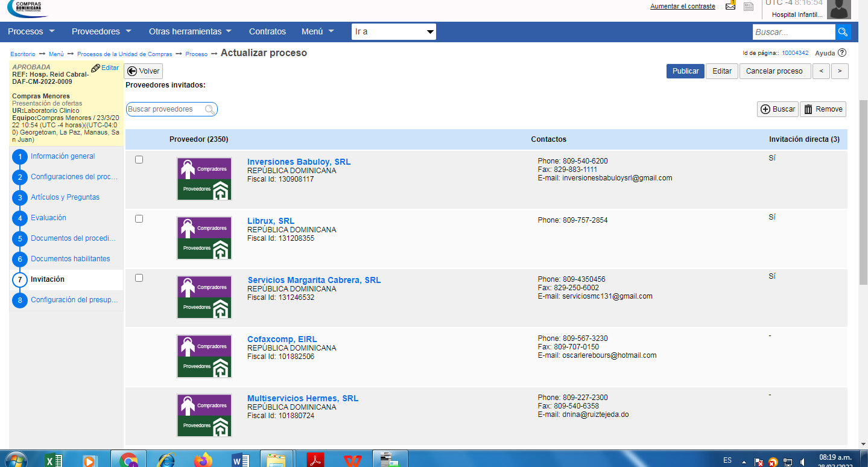
Task: Click the magnifier search icon in top bar
Action: click(843, 32)
